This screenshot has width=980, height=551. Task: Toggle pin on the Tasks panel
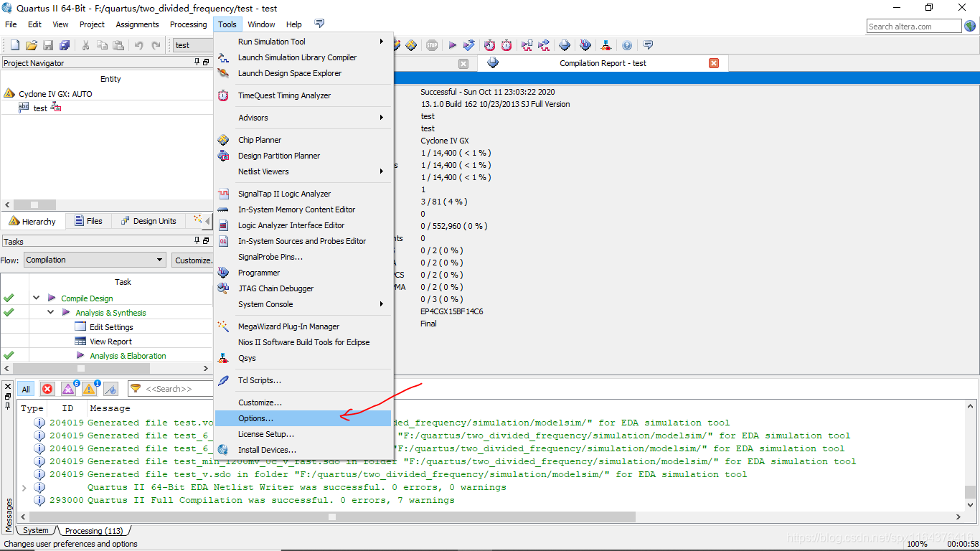coord(197,241)
